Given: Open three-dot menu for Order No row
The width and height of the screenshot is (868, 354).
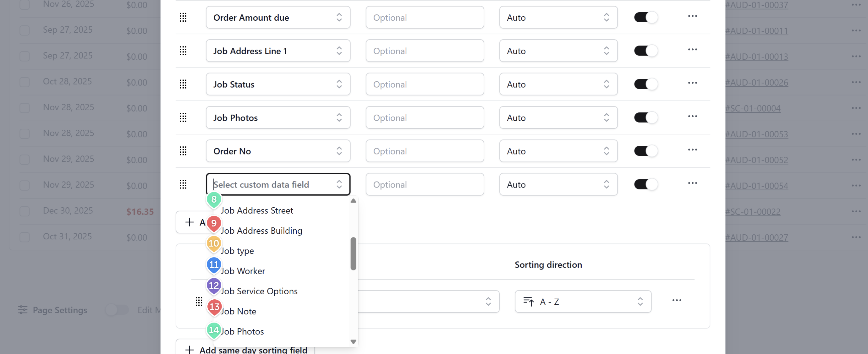Looking at the screenshot, I should [x=692, y=150].
